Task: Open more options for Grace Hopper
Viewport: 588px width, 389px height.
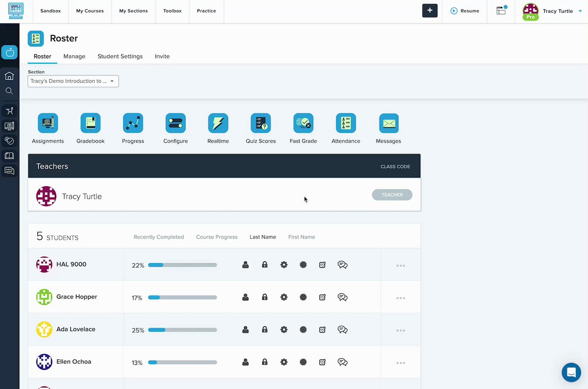Action: pyautogui.click(x=401, y=298)
